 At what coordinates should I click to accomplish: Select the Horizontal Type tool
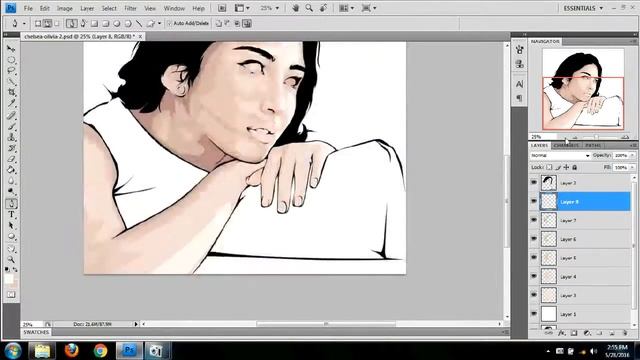pyautogui.click(x=11, y=214)
